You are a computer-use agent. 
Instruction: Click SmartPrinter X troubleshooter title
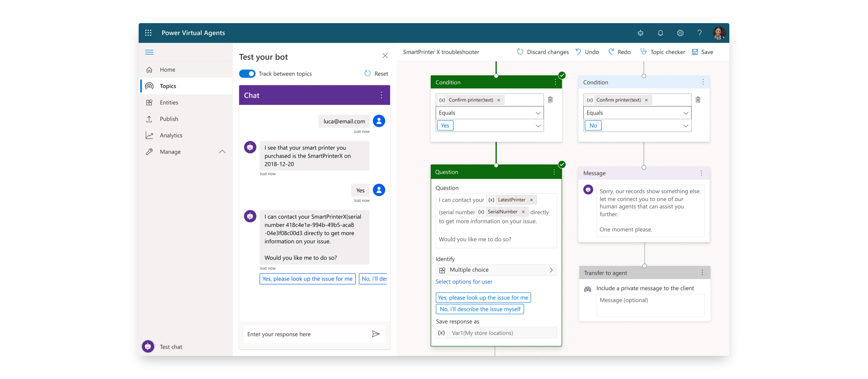441,52
